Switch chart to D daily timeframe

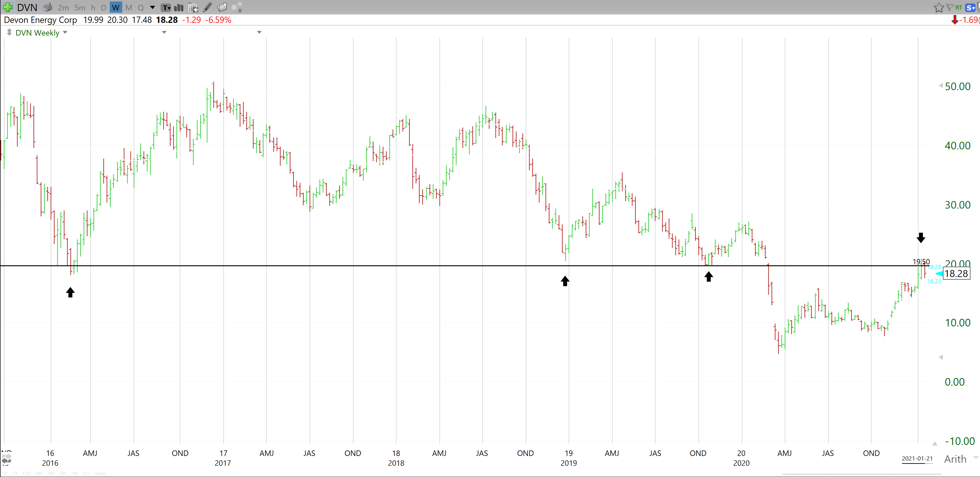(104, 7)
